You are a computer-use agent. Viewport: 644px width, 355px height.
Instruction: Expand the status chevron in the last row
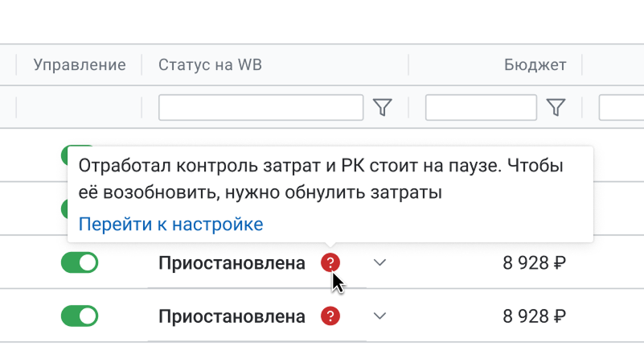(x=380, y=316)
